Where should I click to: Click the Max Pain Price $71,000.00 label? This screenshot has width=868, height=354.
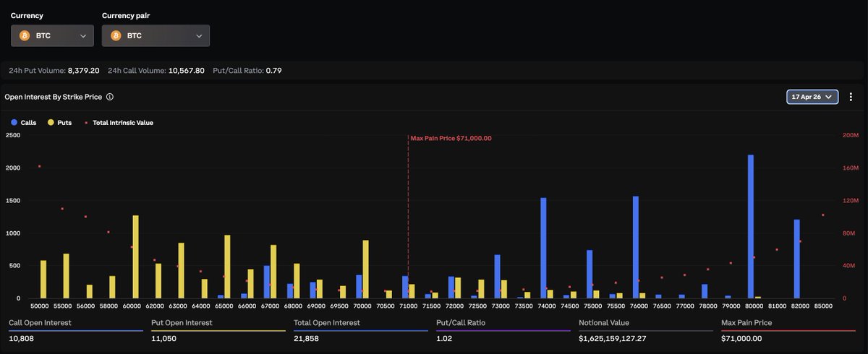[x=451, y=138]
